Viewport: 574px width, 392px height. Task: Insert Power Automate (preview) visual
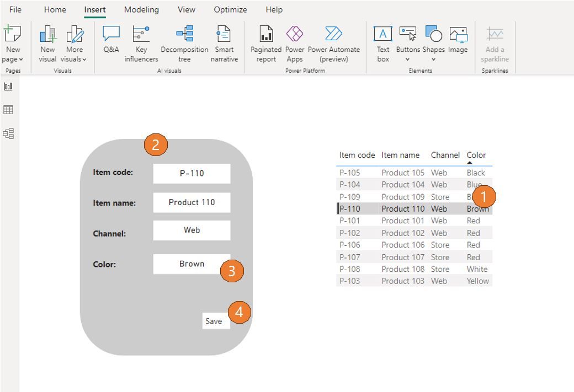[x=333, y=44]
